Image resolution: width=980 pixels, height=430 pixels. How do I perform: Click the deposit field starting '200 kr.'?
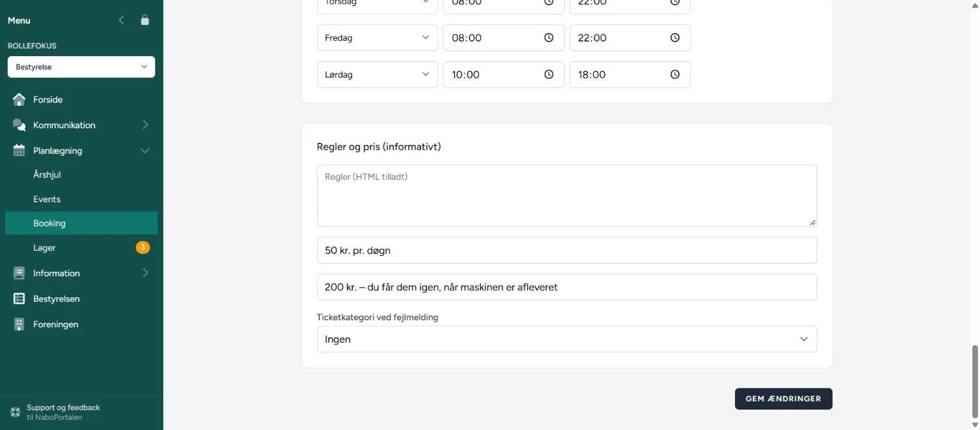567,287
